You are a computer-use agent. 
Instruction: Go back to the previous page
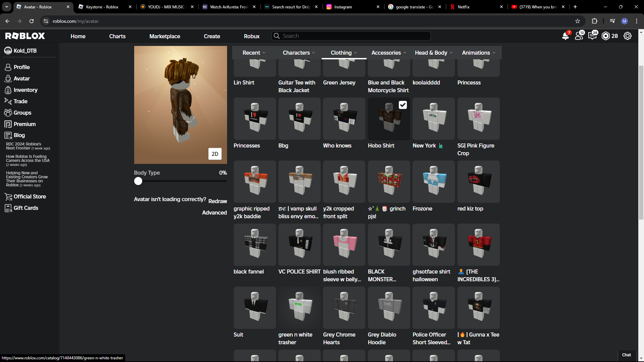tap(7, 21)
